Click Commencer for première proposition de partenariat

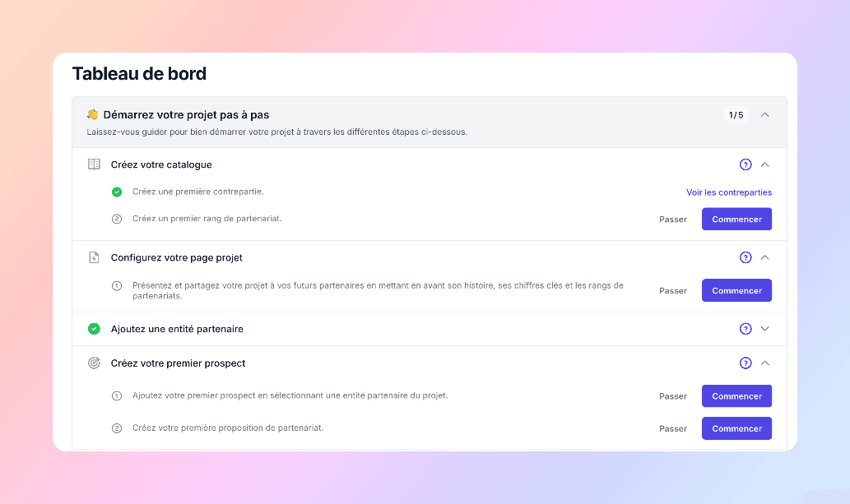(736, 428)
